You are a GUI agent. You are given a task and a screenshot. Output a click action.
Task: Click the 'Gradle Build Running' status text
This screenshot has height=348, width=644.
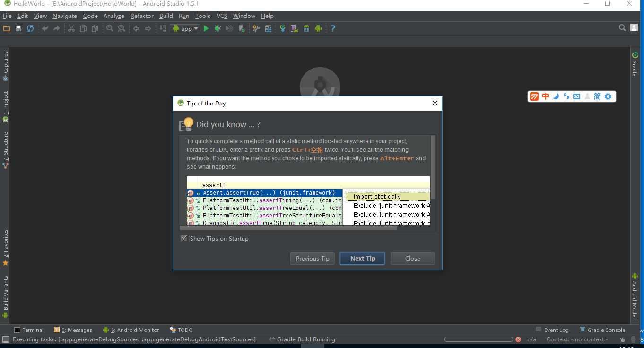[306, 339]
